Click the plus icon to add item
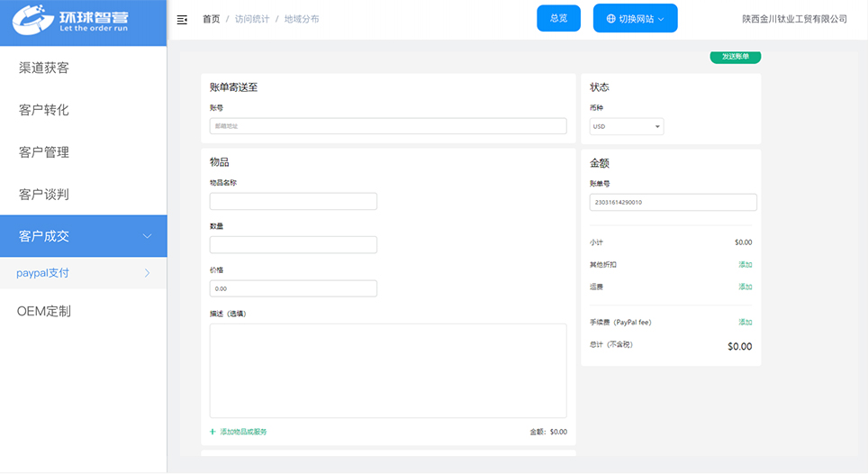Screen dimensions: 868x474 [213, 432]
